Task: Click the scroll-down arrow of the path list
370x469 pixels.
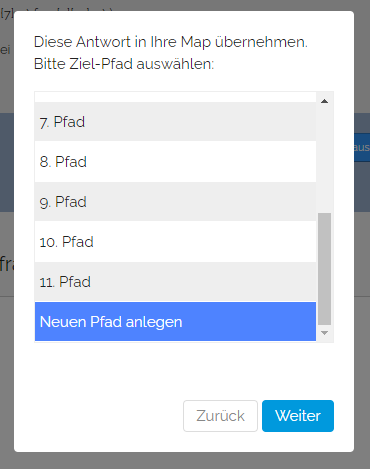Action: click(324, 333)
